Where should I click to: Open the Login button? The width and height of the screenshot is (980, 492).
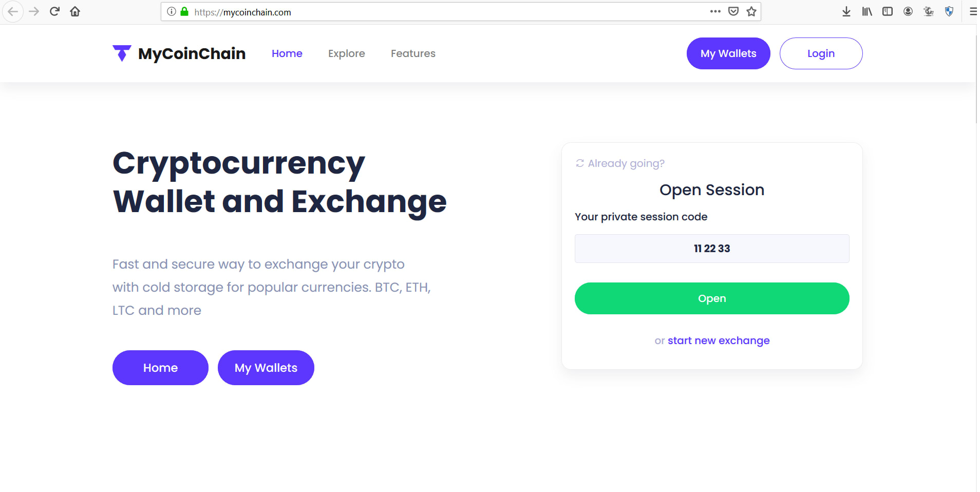coord(820,53)
